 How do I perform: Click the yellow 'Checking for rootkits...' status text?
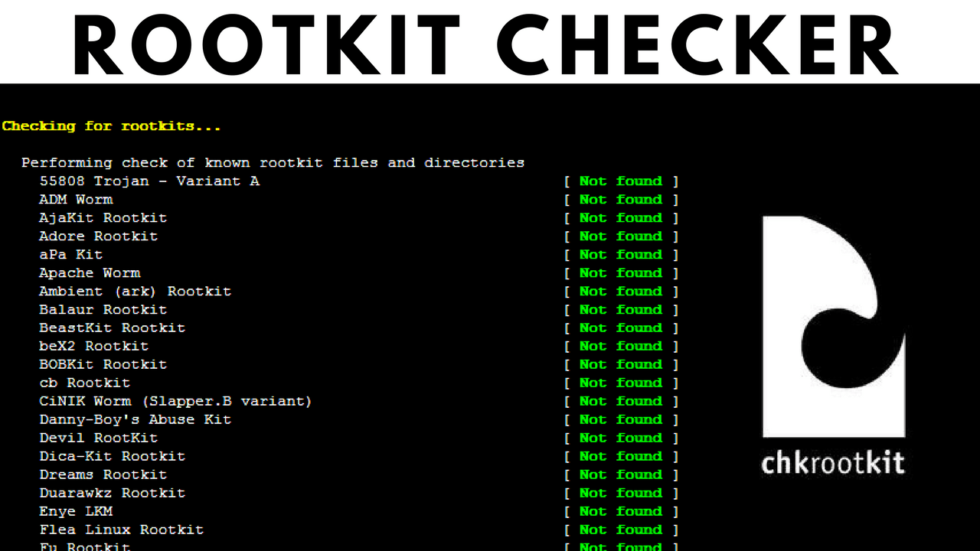point(111,126)
